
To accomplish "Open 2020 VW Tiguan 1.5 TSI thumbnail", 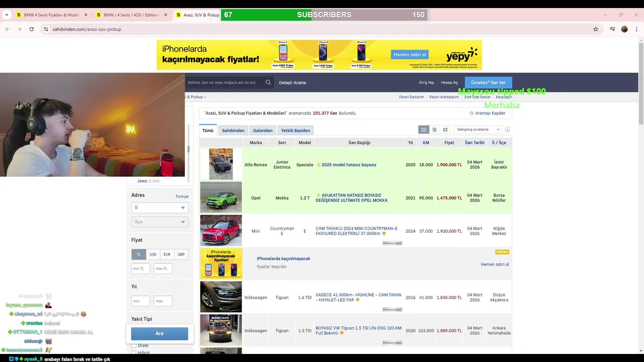I will coord(221,330).
